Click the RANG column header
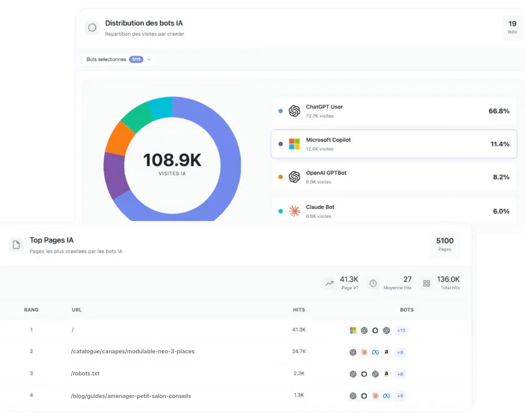The width and height of the screenshot is (525, 420). point(31,310)
